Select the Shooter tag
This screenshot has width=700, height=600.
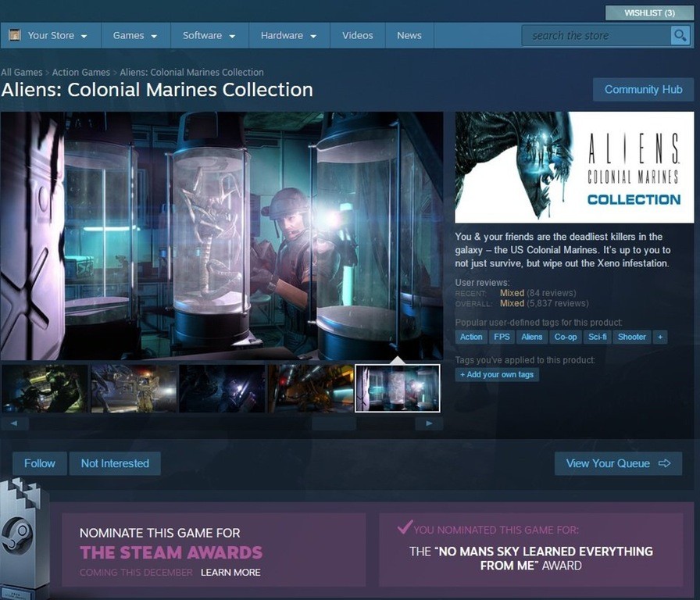[632, 337]
